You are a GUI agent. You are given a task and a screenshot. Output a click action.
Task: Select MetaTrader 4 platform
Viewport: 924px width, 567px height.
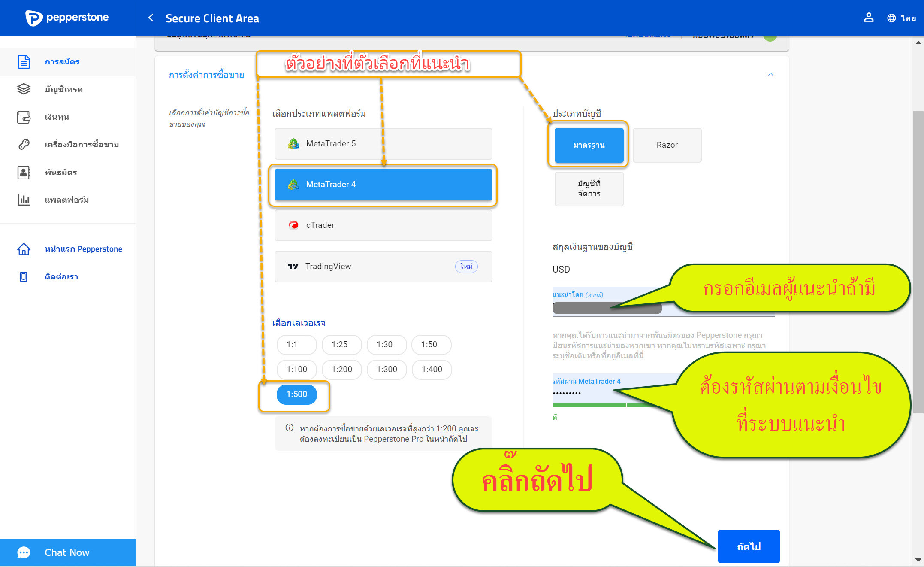[x=383, y=185]
